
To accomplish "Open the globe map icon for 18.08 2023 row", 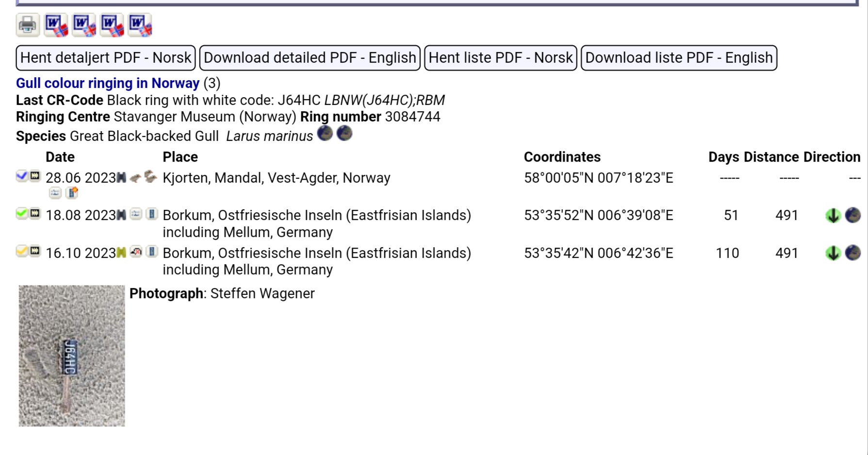I will [x=852, y=215].
